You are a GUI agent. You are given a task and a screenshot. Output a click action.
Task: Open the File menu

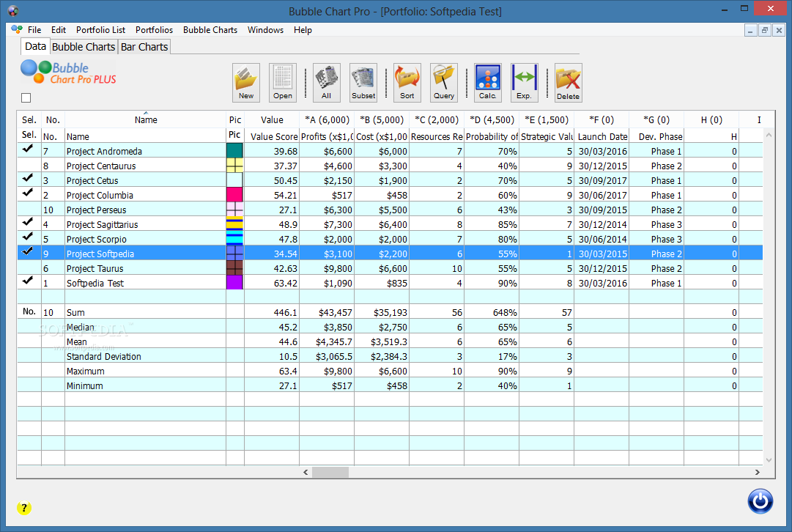coord(34,30)
